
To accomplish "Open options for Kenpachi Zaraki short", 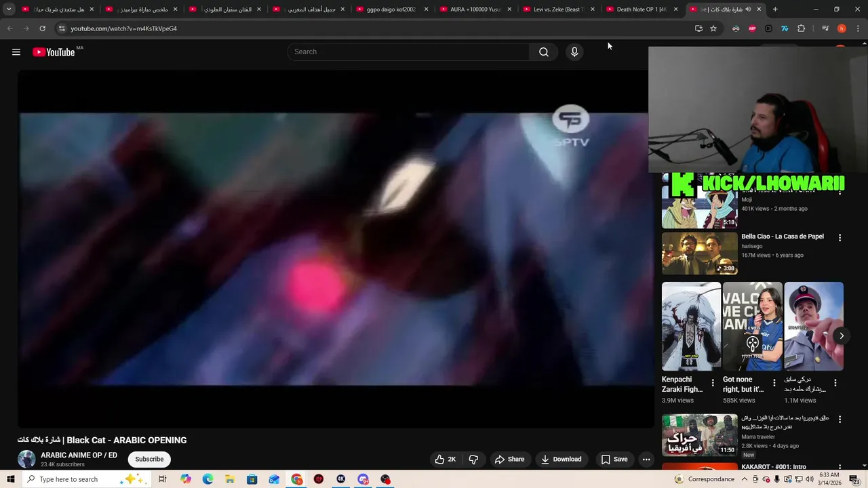I will click(712, 383).
